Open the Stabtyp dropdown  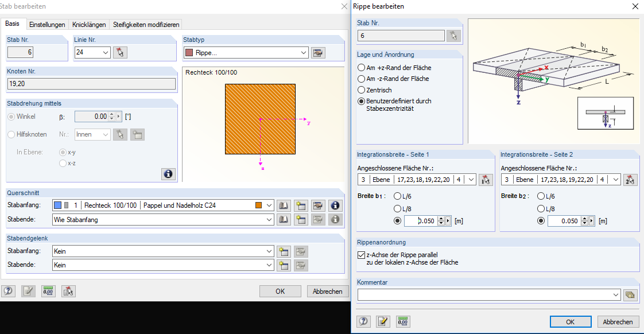[x=304, y=53]
